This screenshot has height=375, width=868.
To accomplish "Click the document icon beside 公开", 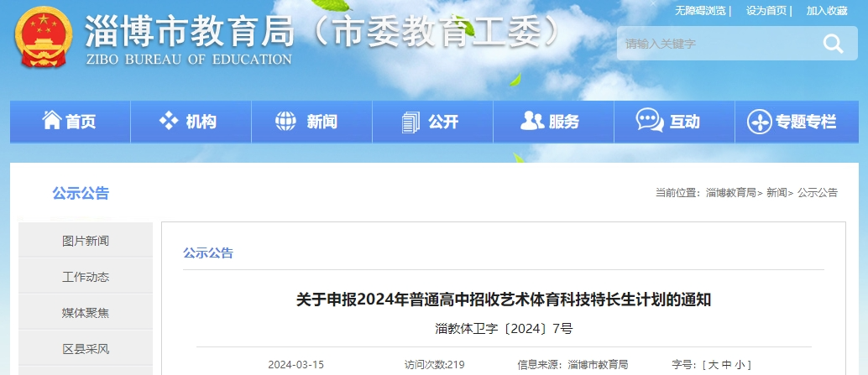I will (x=410, y=122).
